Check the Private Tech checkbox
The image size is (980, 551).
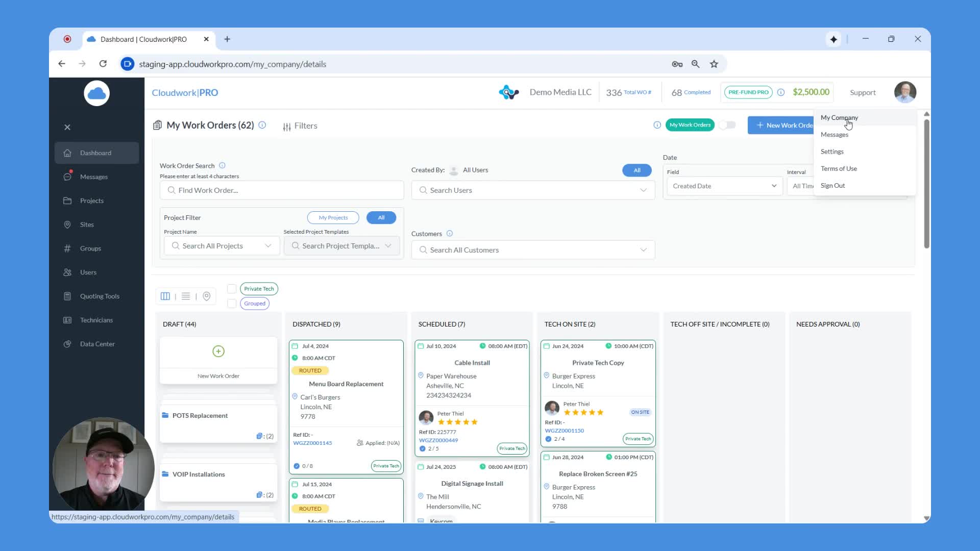(232, 289)
